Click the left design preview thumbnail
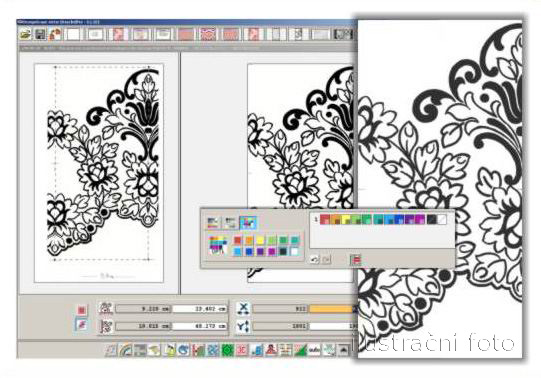Screen dimensions: 541x378 [99, 173]
